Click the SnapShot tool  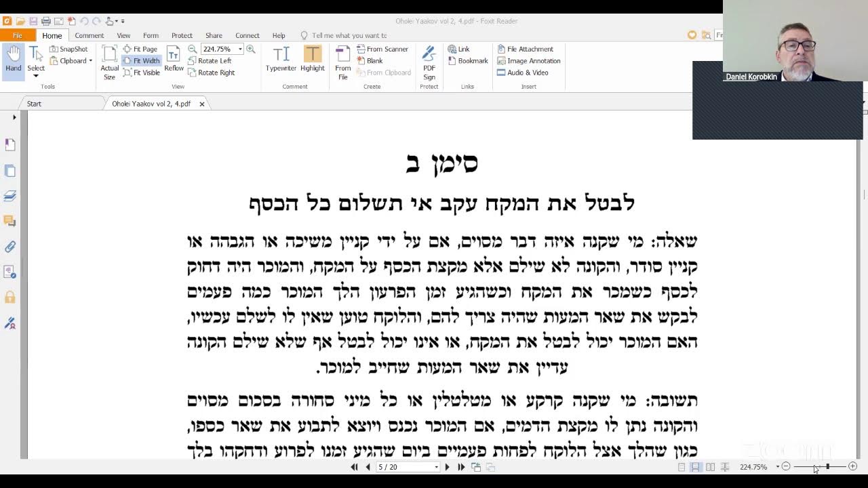tap(68, 49)
